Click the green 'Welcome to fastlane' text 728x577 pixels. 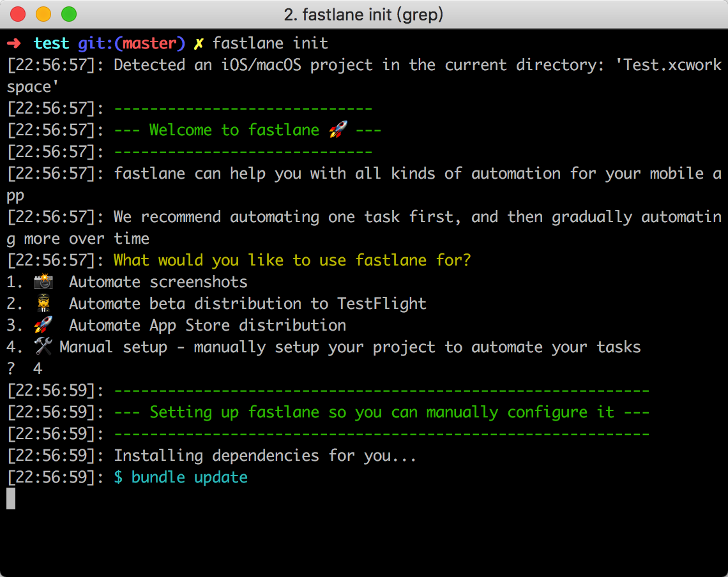coord(234,130)
